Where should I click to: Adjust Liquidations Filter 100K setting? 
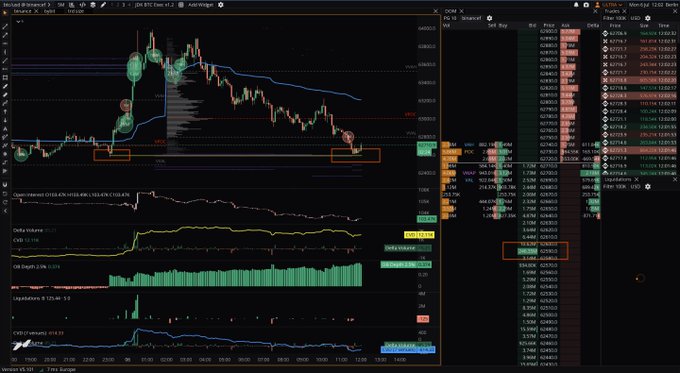pyautogui.click(x=615, y=186)
